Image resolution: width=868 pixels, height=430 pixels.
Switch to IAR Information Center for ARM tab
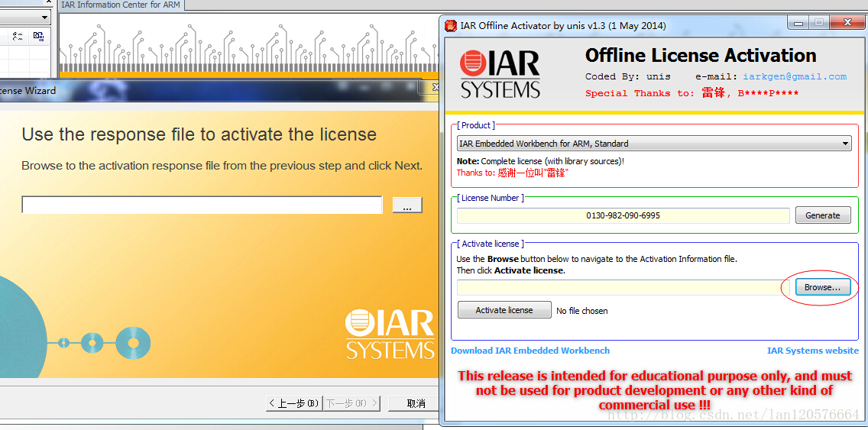(121, 5)
